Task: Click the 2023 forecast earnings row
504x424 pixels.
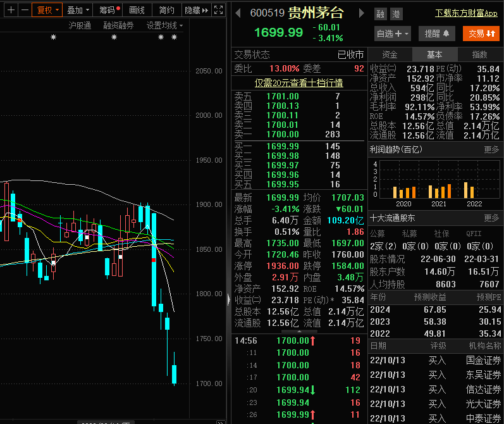Action: point(435,321)
